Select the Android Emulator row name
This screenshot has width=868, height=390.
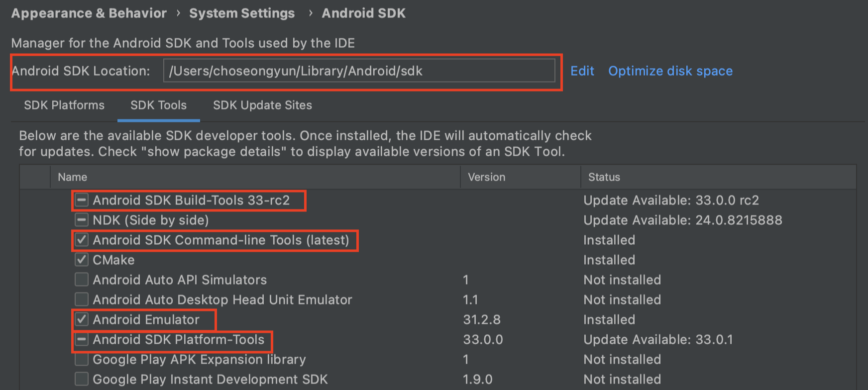(x=146, y=320)
